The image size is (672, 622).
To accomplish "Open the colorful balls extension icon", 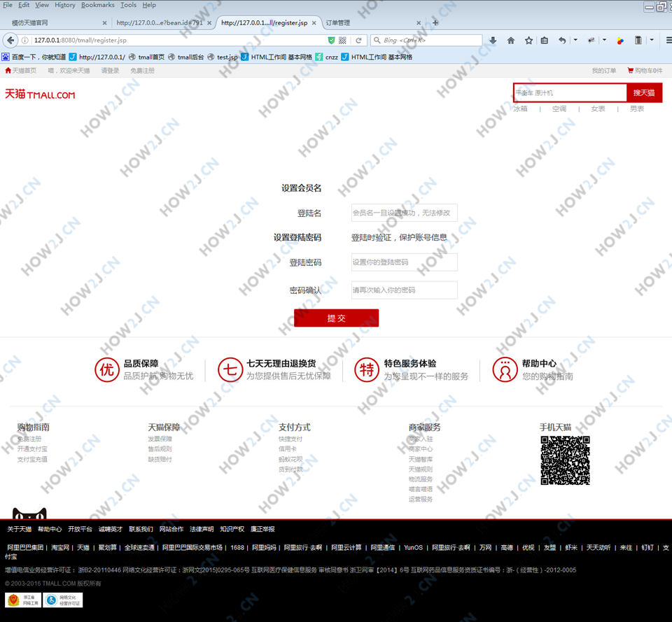I will pyautogui.click(x=620, y=41).
